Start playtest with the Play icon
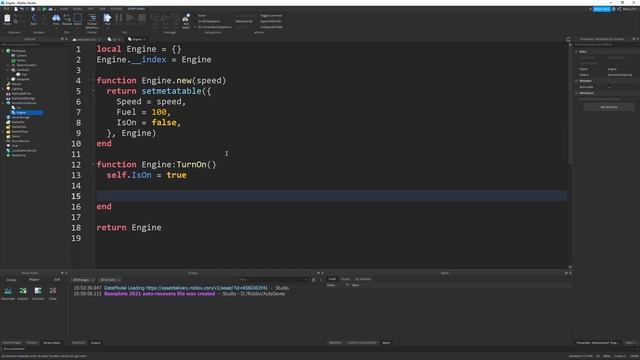This screenshot has height=360, width=640. [x=107, y=18]
